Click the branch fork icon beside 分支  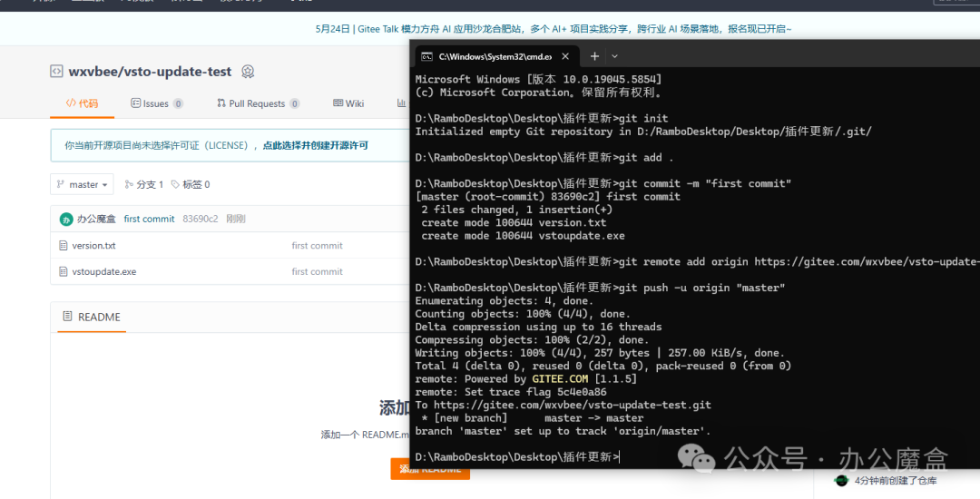[x=129, y=184]
